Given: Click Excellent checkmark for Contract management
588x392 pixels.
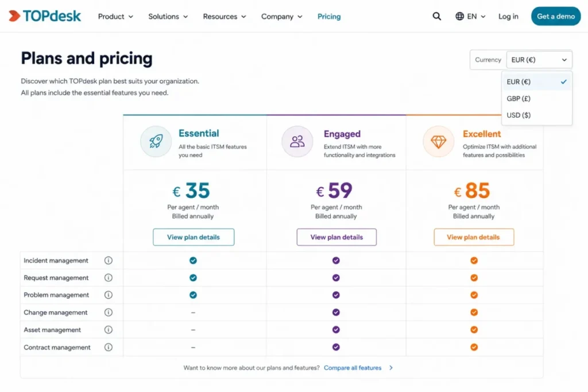Looking at the screenshot, I should tap(474, 347).
